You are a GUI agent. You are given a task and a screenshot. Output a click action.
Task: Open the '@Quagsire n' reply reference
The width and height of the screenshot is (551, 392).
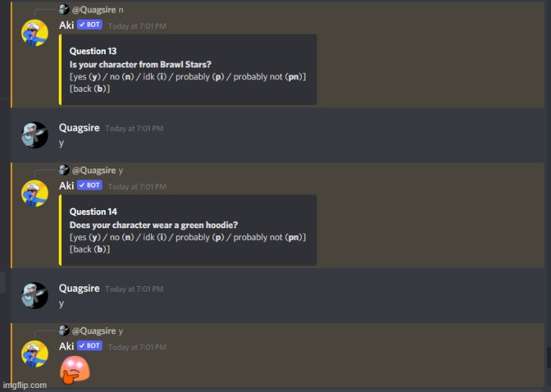point(97,10)
